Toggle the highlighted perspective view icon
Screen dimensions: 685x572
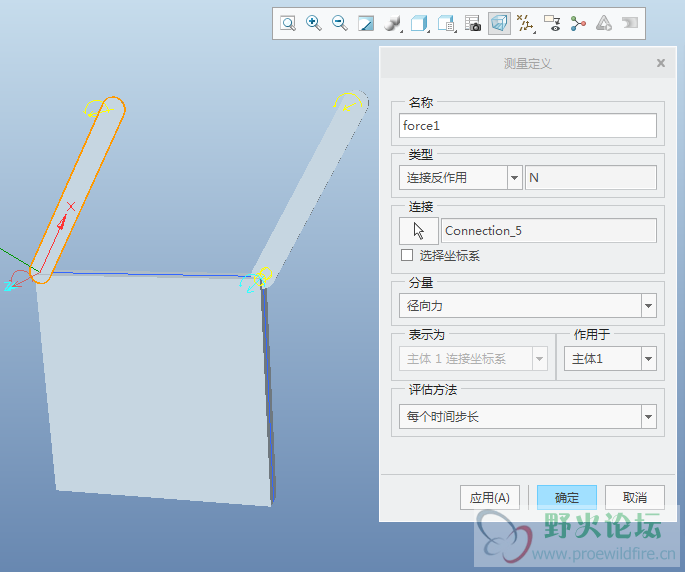pos(499,23)
